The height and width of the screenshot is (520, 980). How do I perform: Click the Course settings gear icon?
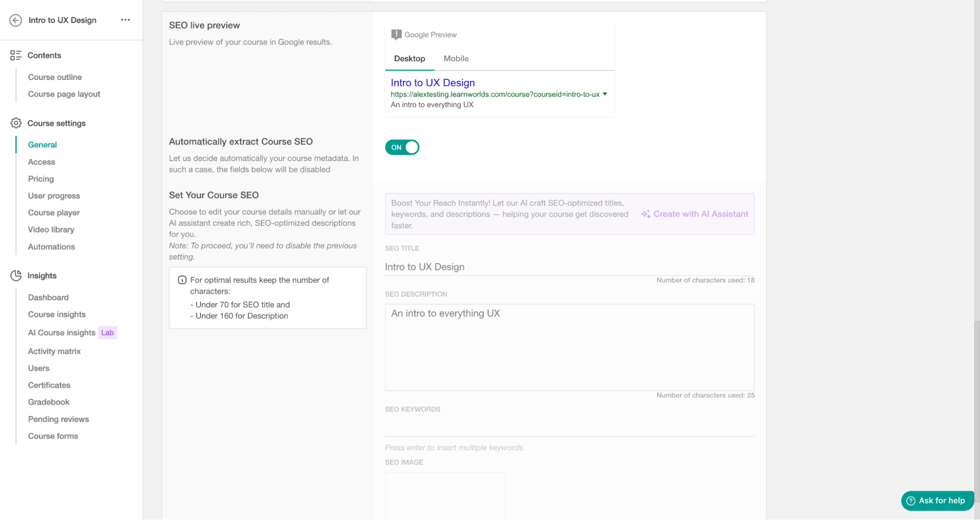pos(15,123)
